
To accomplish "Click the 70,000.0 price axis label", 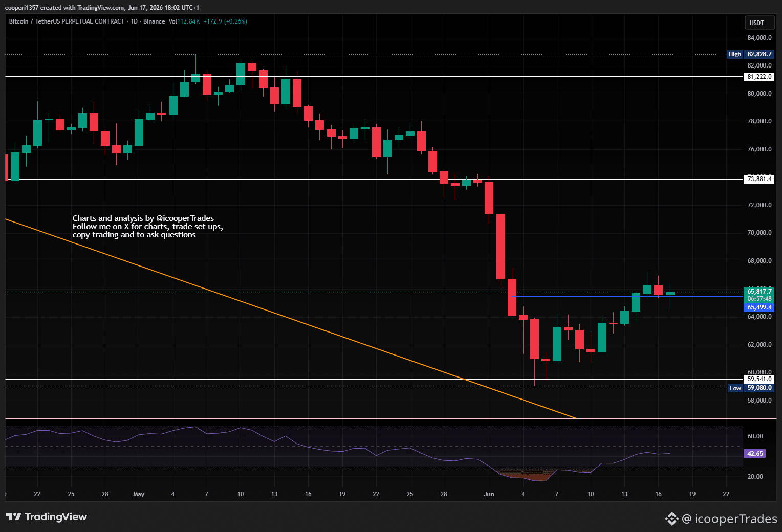I will 759,233.
